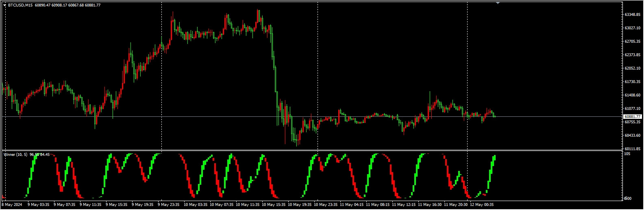Click the 9 May 15:35 time label
The height and width of the screenshot is (210, 644).
116,205
